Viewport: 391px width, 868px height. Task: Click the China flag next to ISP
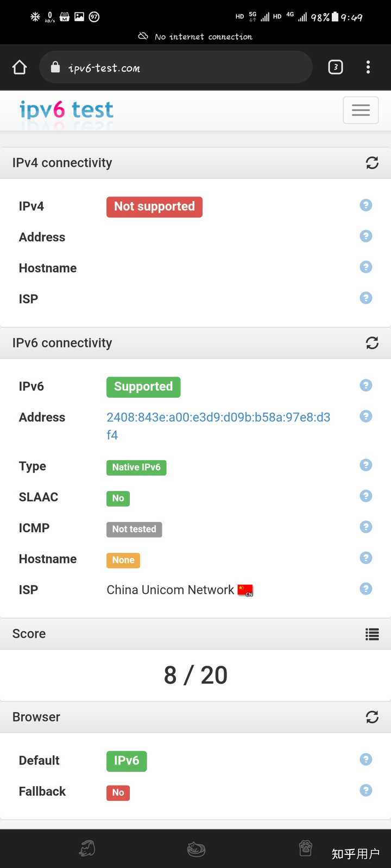(245, 590)
